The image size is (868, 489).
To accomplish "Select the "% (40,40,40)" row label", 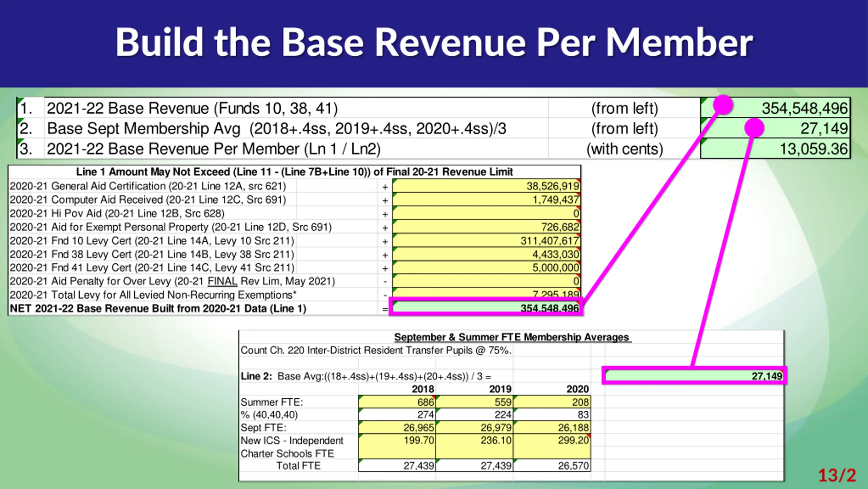I will (269, 415).
